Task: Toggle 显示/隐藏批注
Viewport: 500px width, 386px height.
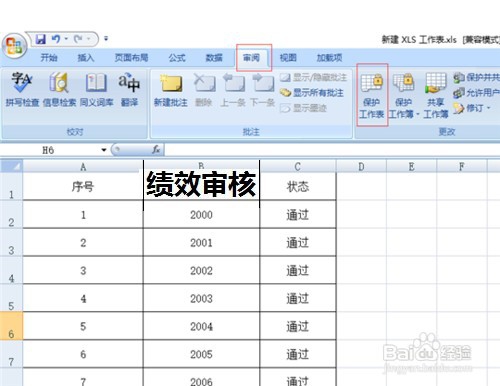Action: [x=313, y=78]
